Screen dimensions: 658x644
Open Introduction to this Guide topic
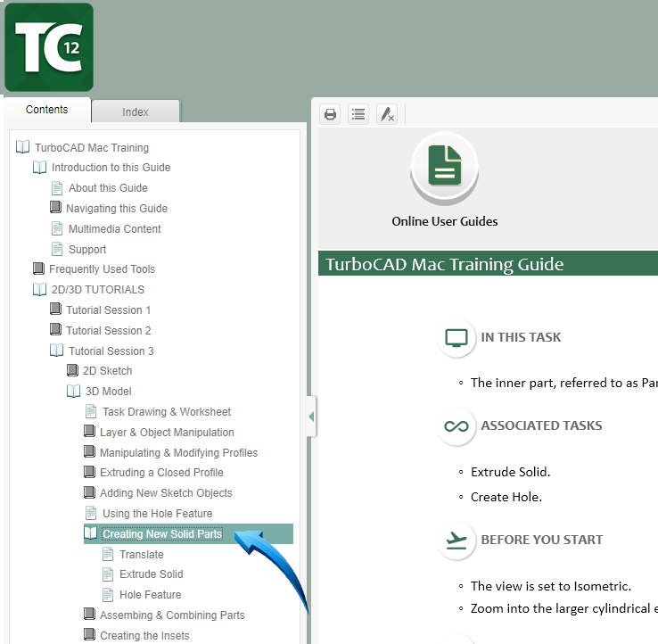tap(111, 168)
